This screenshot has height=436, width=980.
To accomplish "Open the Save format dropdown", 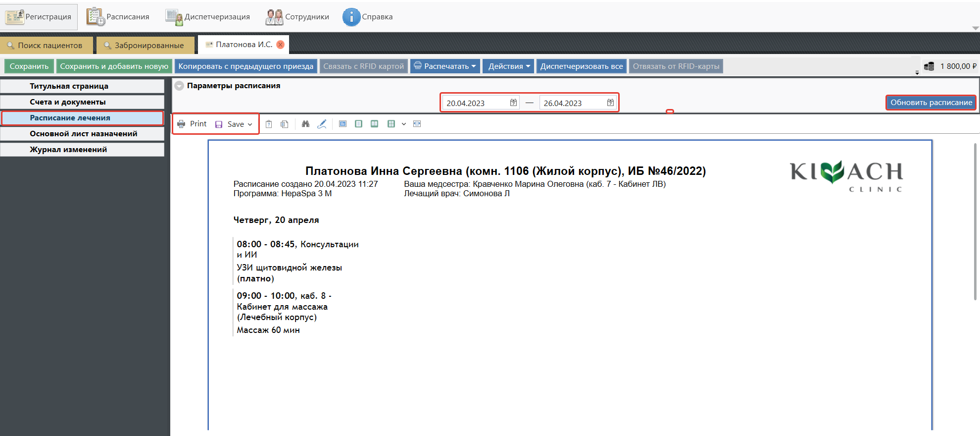I will click(x=250, y=124).
